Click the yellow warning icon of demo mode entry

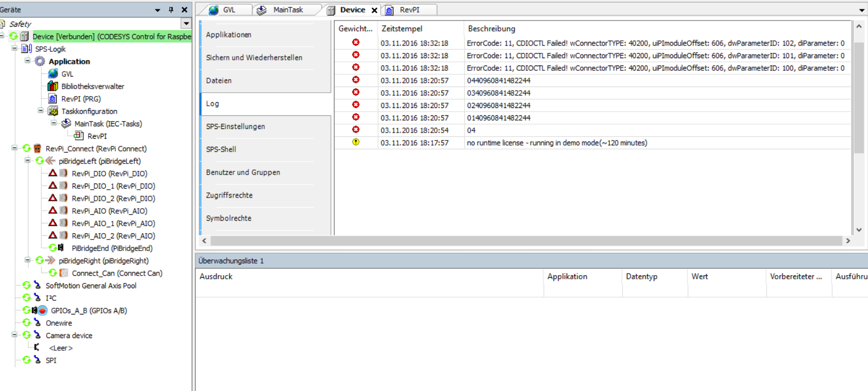coord(356,142)
